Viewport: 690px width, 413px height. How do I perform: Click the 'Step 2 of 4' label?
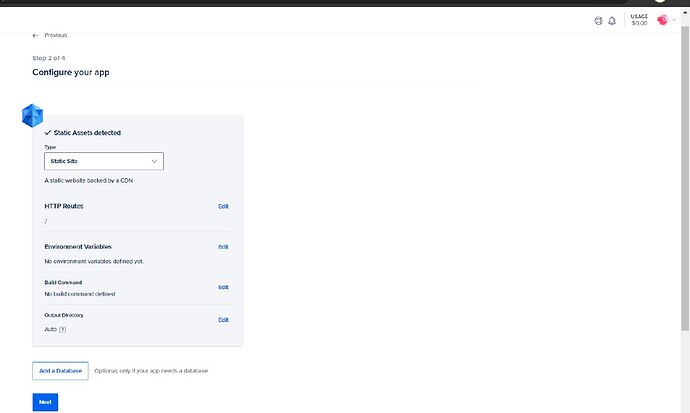tap(48, 58)
